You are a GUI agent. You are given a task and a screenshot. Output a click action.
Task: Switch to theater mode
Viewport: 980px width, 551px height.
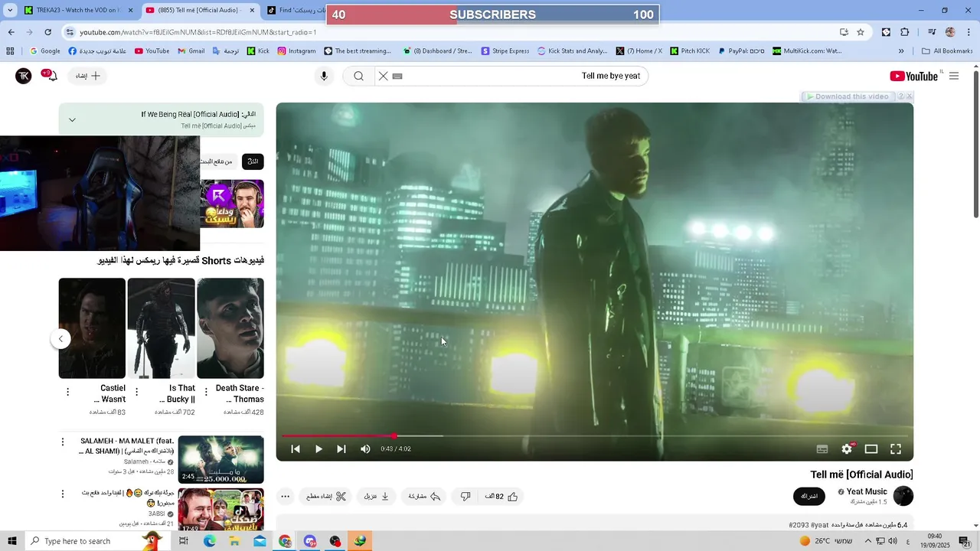(871, 449)
